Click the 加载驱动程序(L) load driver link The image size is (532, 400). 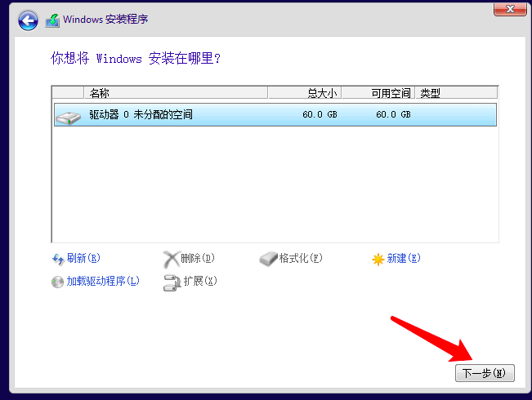click(103, 281)
